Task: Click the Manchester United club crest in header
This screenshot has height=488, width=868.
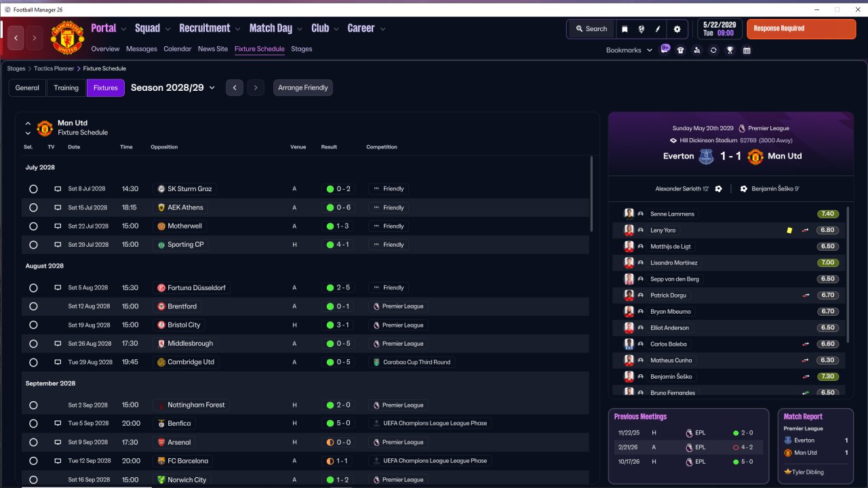Action: 67,38
